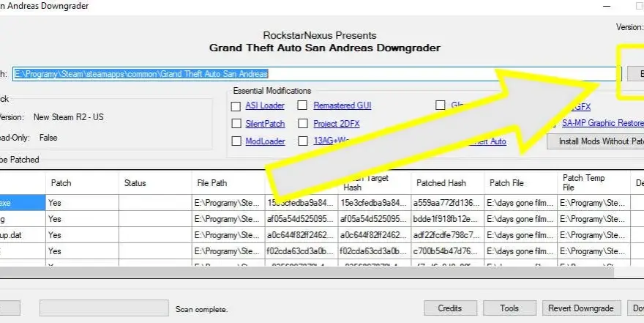Viewport: 644px width, 323px height.
Task: Click the empty progress bar near Scan complete
Action: pyautogui.click(x=104, y=308)
